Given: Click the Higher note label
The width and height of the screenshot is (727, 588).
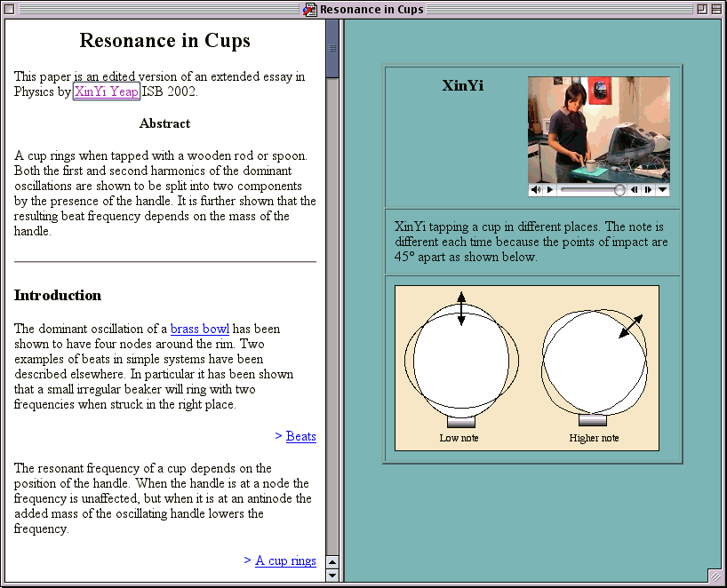Looking at the screenshot, I should click(x=594, y=438).
